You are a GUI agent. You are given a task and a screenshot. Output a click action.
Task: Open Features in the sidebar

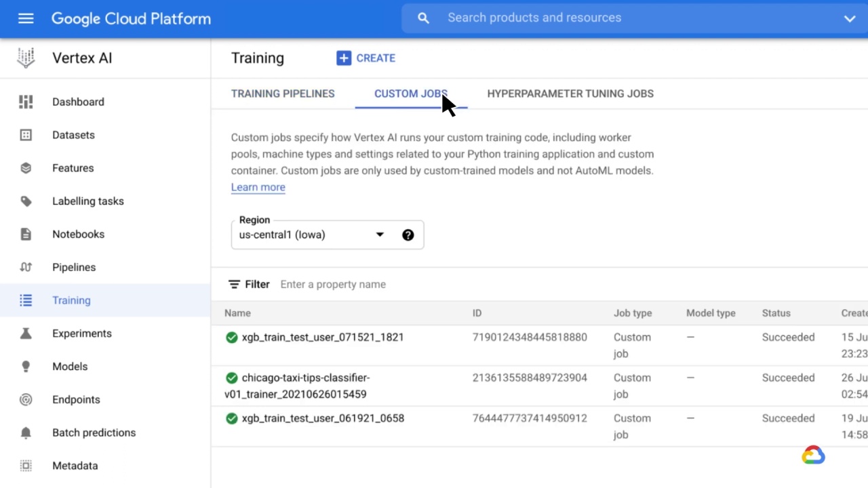point(73,168)
